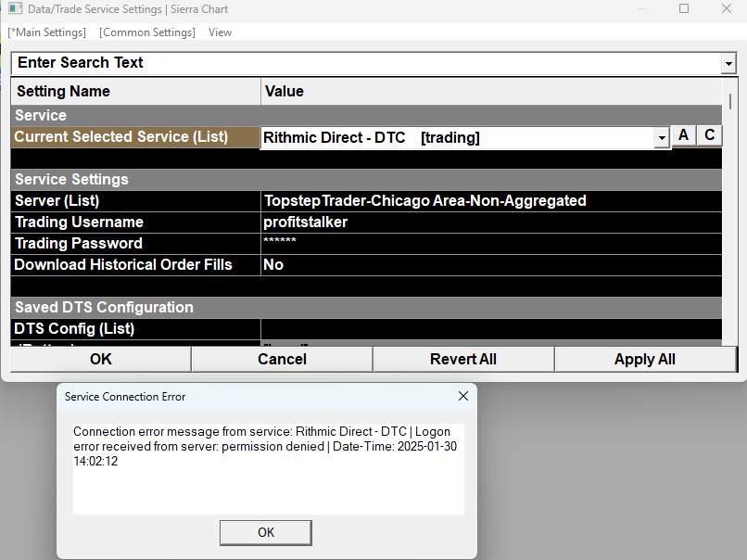
Task: Click the connection error message text
Action: click(265, 447)
